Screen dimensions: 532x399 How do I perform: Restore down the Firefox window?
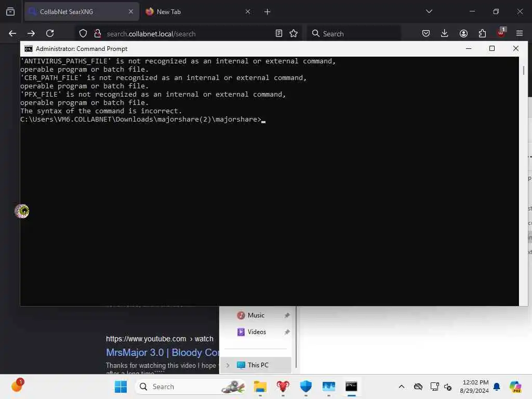[496, 11]
